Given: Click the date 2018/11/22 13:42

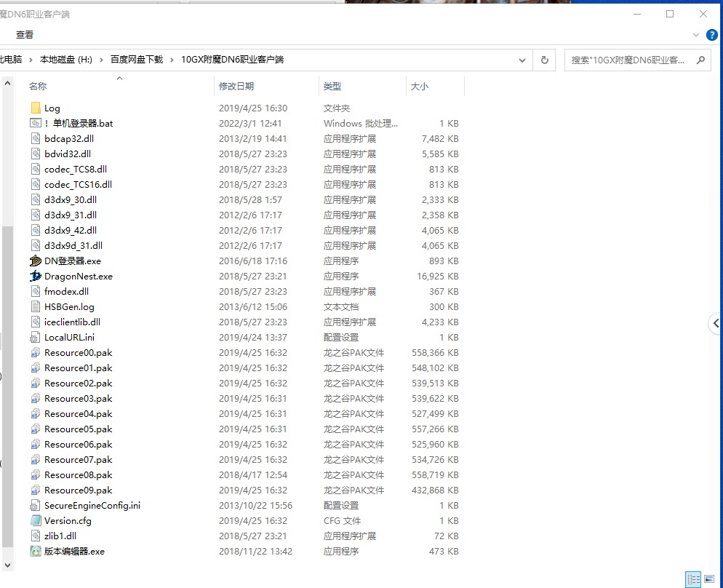Looking at the screenshot, I should (255, 551).
